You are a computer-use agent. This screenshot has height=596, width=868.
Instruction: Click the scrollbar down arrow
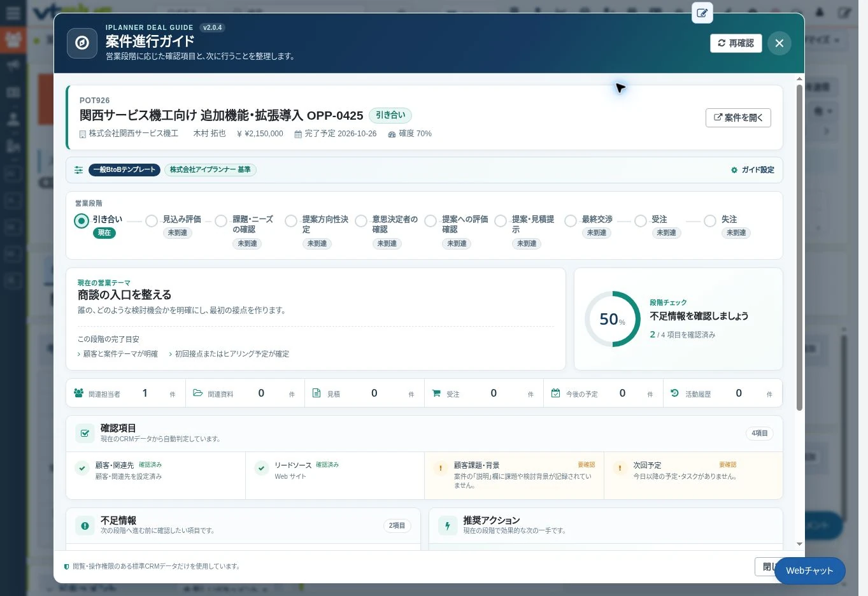pos(799,544)
